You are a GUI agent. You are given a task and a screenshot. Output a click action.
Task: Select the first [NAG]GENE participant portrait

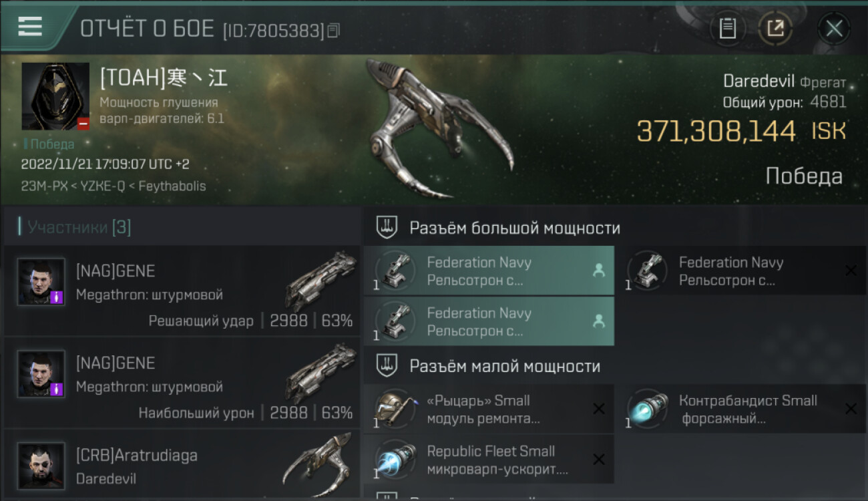[41, 283]
